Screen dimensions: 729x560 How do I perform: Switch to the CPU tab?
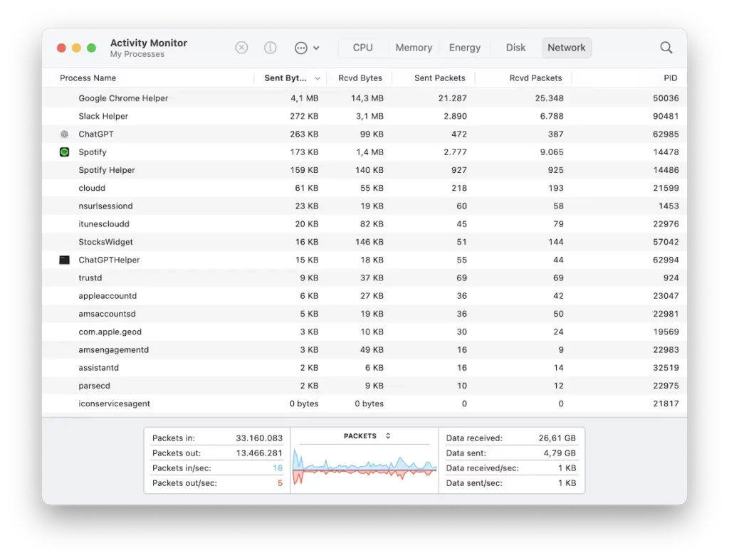pos(362,48)
